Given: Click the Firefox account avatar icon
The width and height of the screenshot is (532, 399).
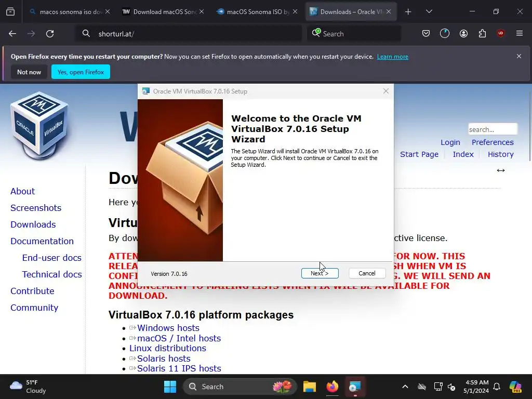Looking at the screenshot, I should [463, 34].
